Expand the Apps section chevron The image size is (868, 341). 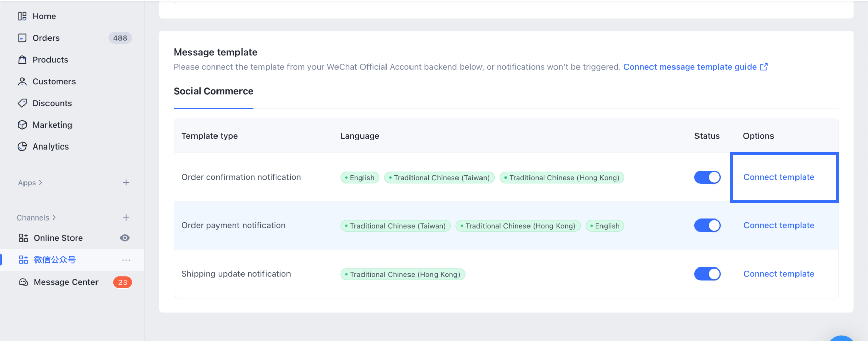pos(41,183)
